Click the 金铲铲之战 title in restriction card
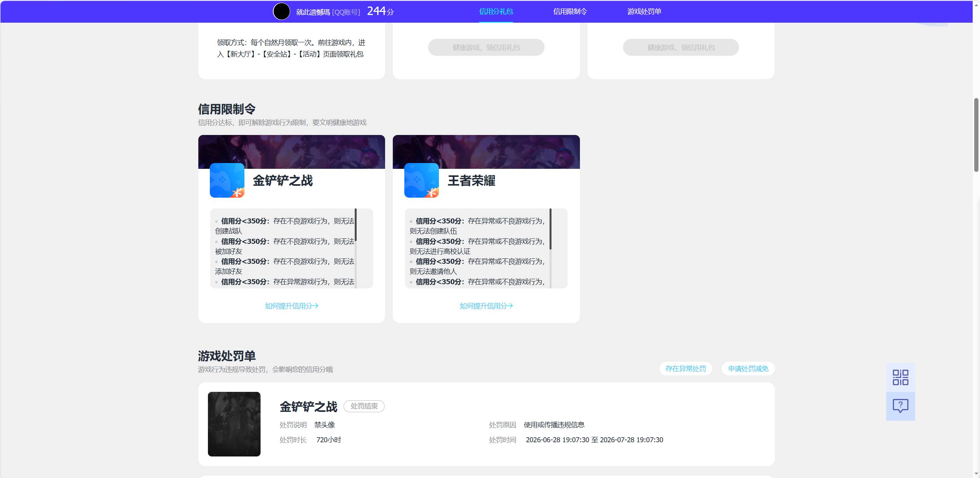 [x=282, y=180]
